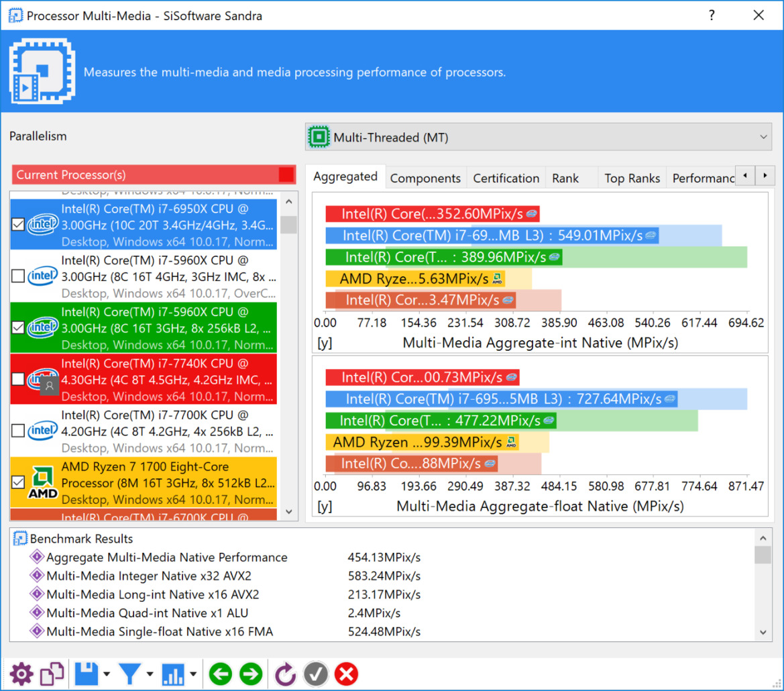Open the settings gear in bottom toolbar
The height and width of the screenshot is (691, 784).
21,674
